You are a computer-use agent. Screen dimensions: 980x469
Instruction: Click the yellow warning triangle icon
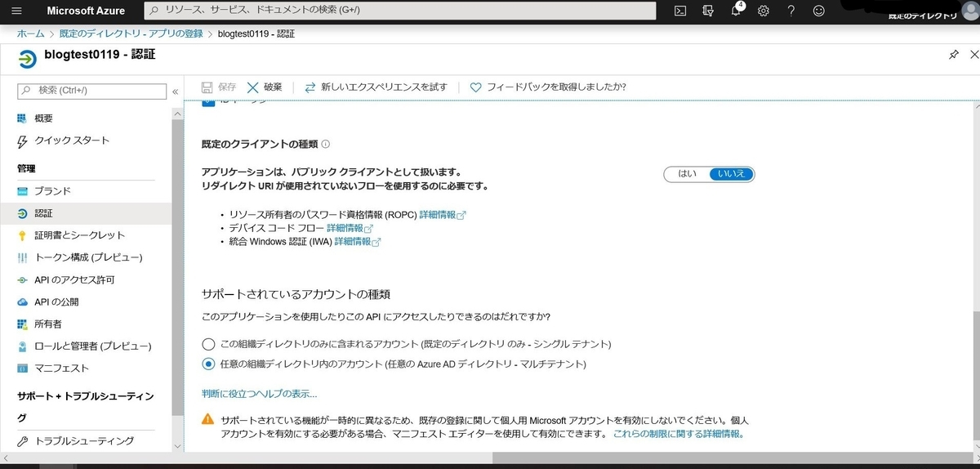pyautogui.click(x=208, y=420)
